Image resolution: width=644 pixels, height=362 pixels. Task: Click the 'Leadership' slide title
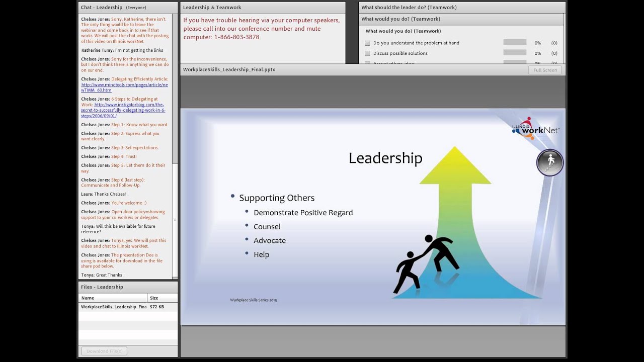(385, 158)
